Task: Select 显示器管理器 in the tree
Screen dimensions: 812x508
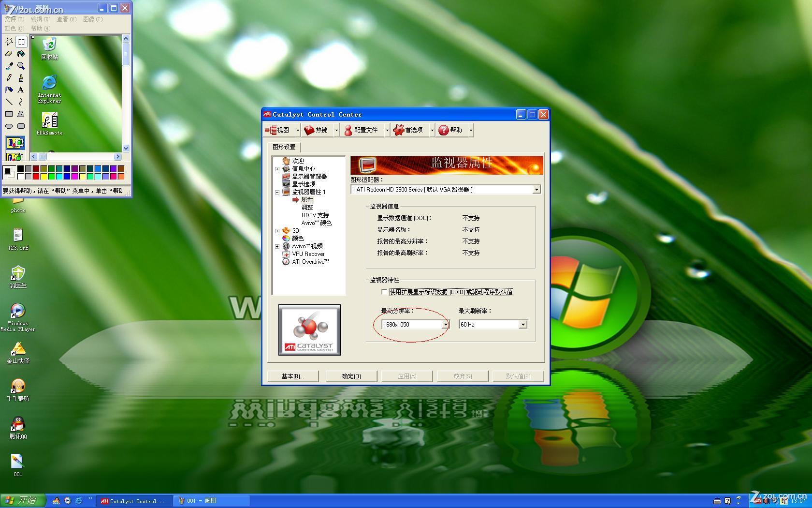Action: click(309, 177)
